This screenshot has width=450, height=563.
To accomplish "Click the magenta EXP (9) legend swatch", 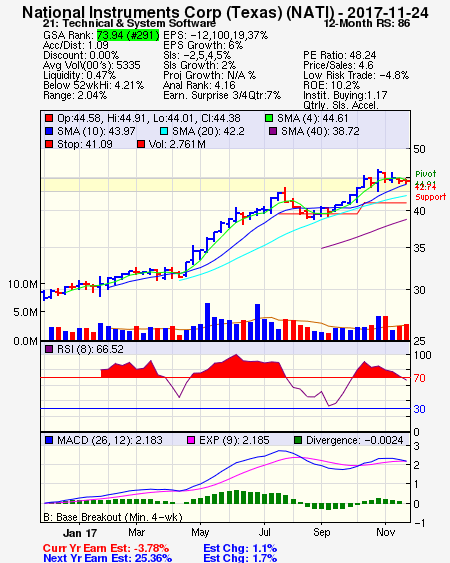I will 191,440.
